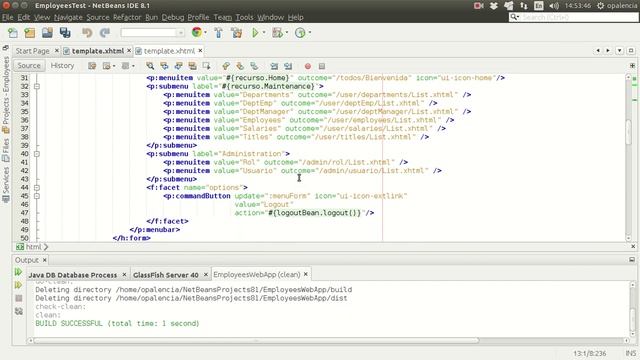Click the Build Project hammer icon
This screenshot has width=640, height=360.
[218, 33]
